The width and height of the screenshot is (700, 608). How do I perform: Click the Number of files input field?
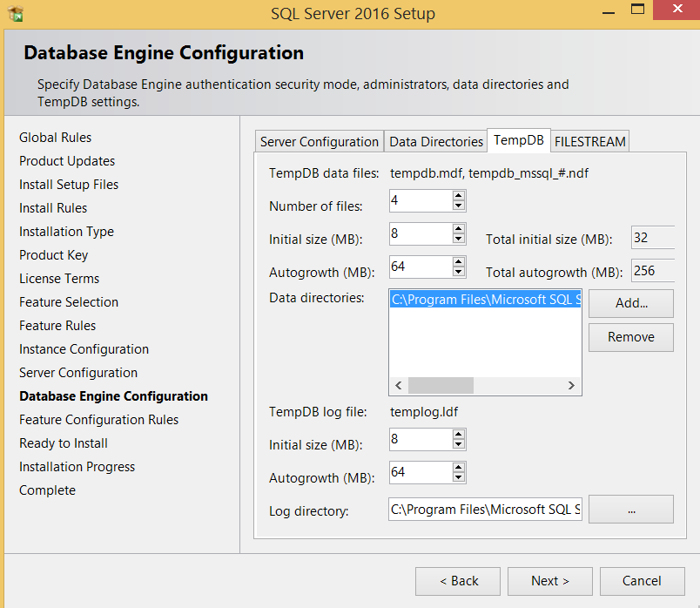(x=421, y=200)
